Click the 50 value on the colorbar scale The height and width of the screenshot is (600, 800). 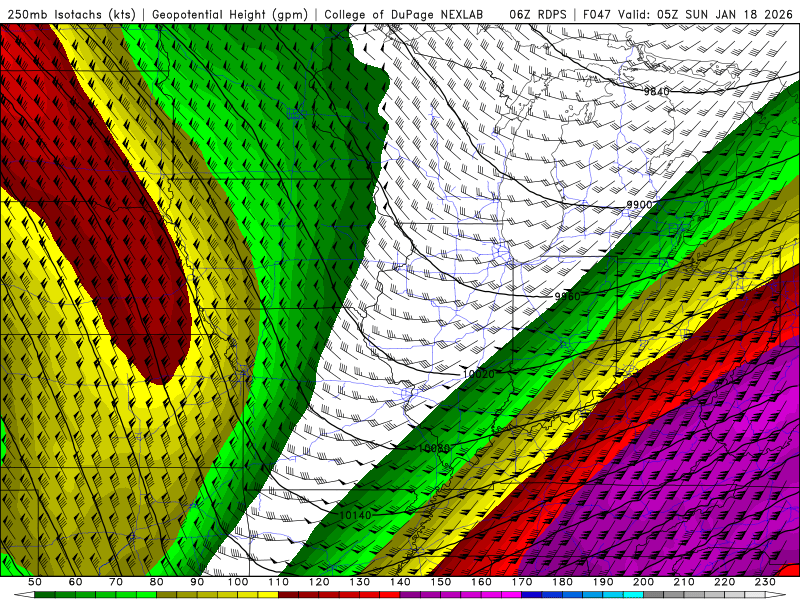click(35, 582)
